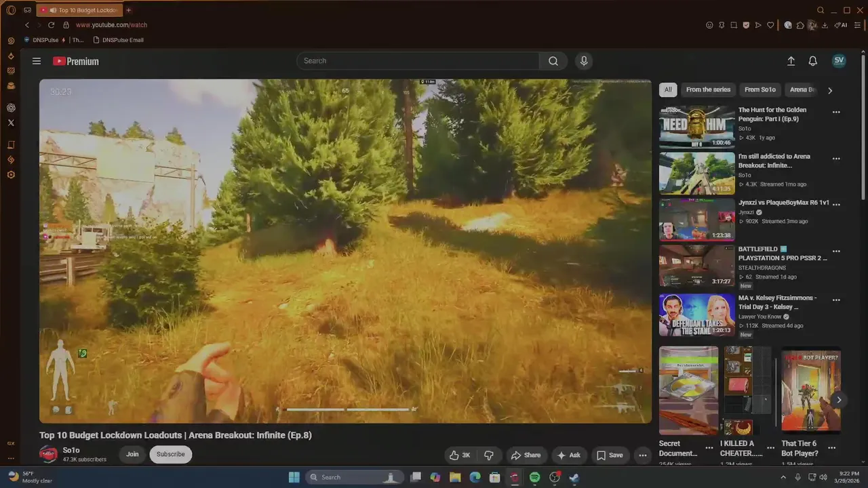Open the YouTube create upload icon
Screen dimensions: 868x488
(x=791, y=61)
